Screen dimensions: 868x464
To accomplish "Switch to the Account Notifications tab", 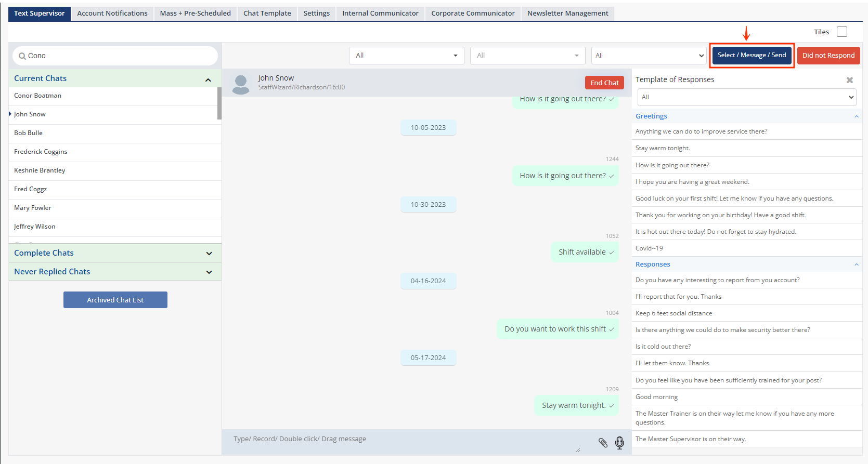I will coord(112,14).
